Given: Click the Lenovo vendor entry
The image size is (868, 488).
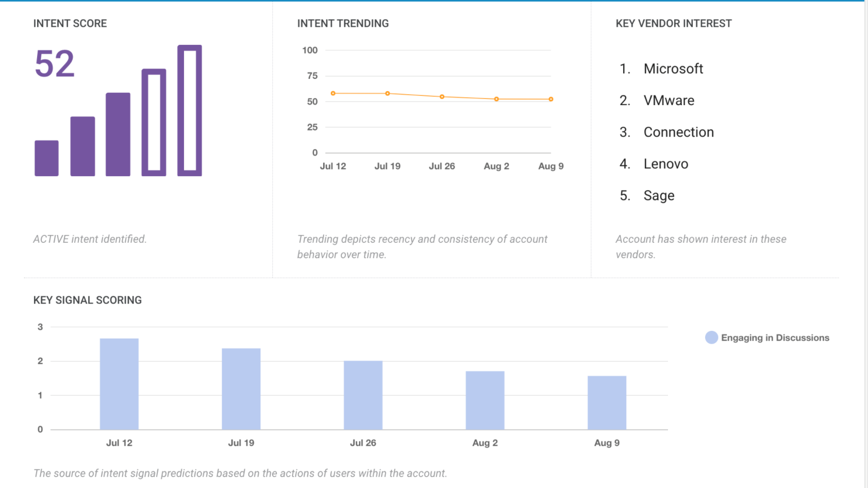Looking at the screenshot, I should click(x=665, y=164).
